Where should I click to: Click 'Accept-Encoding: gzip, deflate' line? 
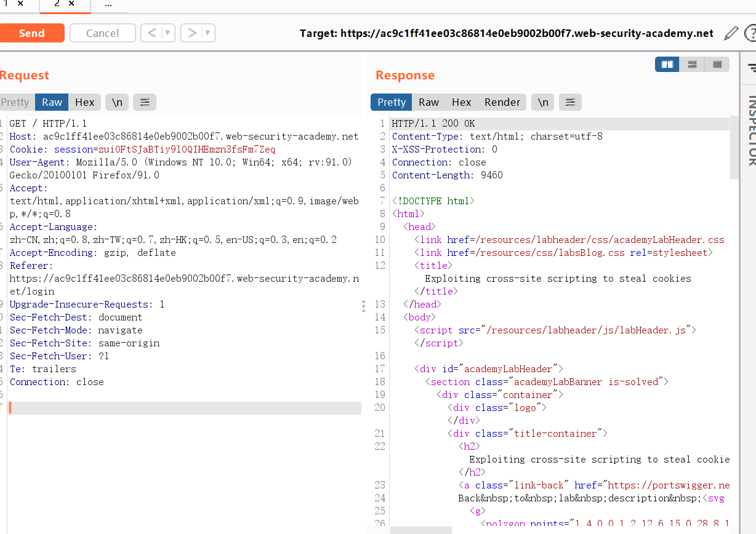92,253
